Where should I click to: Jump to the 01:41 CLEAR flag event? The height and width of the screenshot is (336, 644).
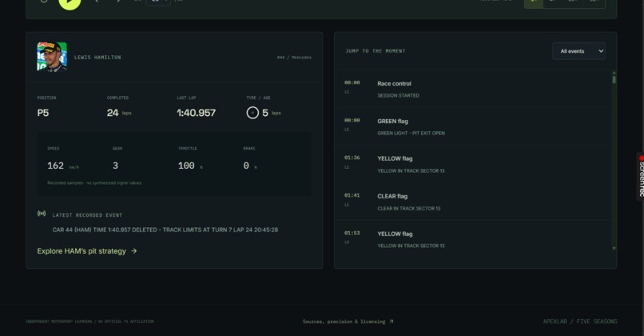[x=474, y=202]
